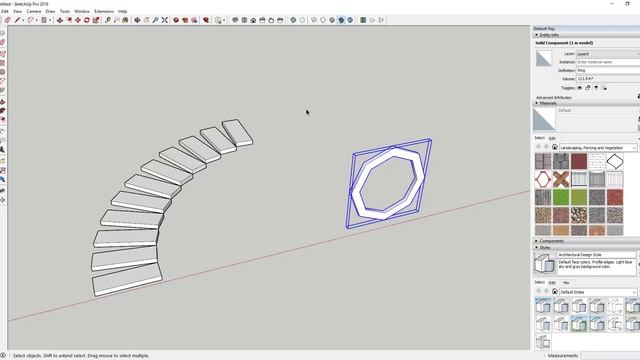Screen dimensions: 640x360
Task: Click the highlighted tool on left toolbar
Action: [2, 180]
